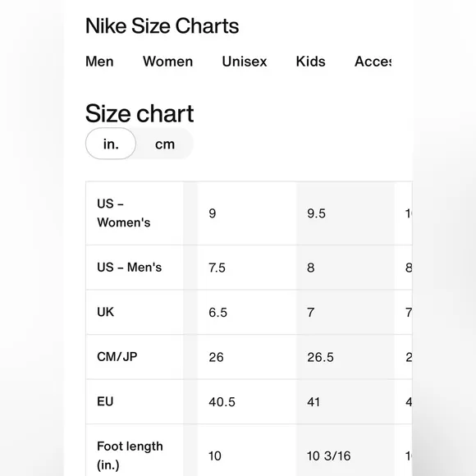Select the US – Women's row label
476x476 pixels.
135,213
